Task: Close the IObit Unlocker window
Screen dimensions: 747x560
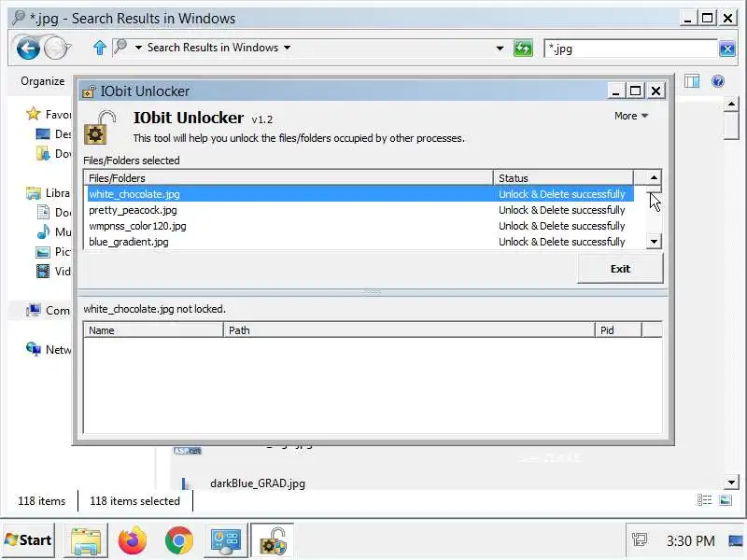Action: click(x=655, y=91)
